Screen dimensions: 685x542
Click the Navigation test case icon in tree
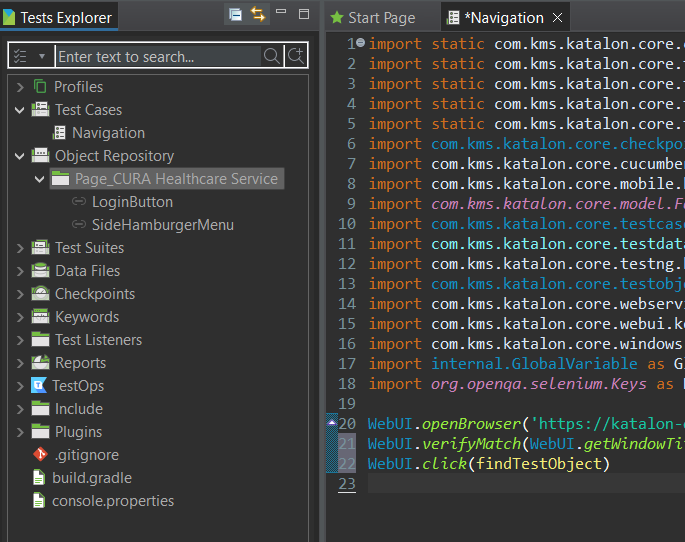tap(59, 132)
